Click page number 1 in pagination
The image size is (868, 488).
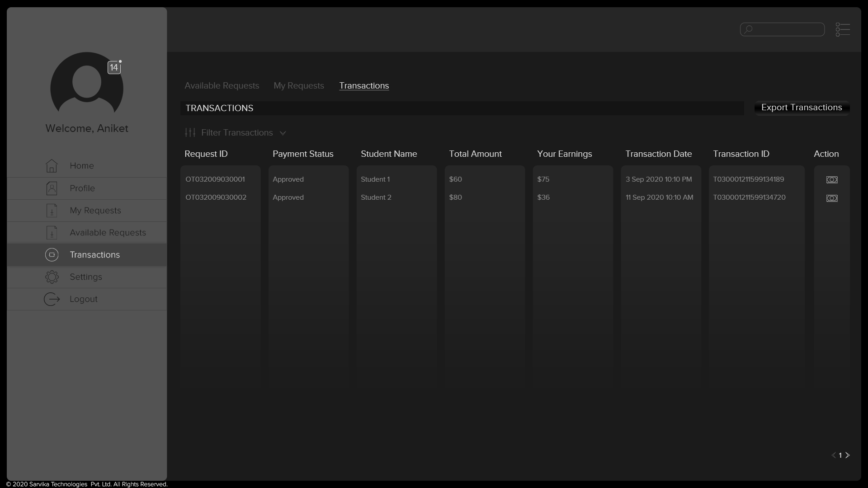(x=840, y=455)
